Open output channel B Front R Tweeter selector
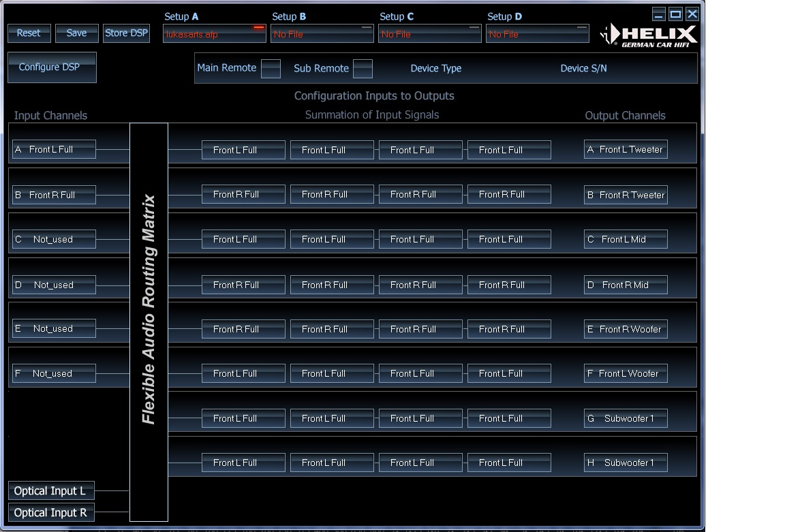The height and width of the screenshot is (532, 785). [x=626, y=195]
